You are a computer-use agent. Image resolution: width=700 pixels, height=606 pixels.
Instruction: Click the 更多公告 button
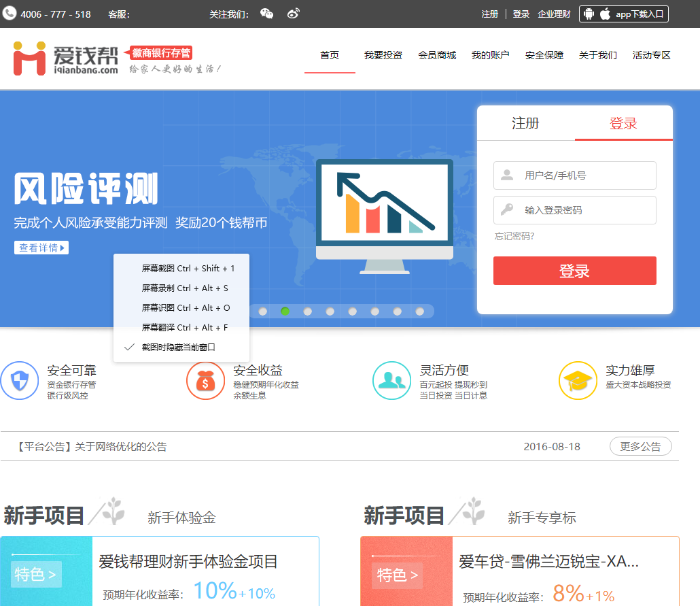(640, 446)
